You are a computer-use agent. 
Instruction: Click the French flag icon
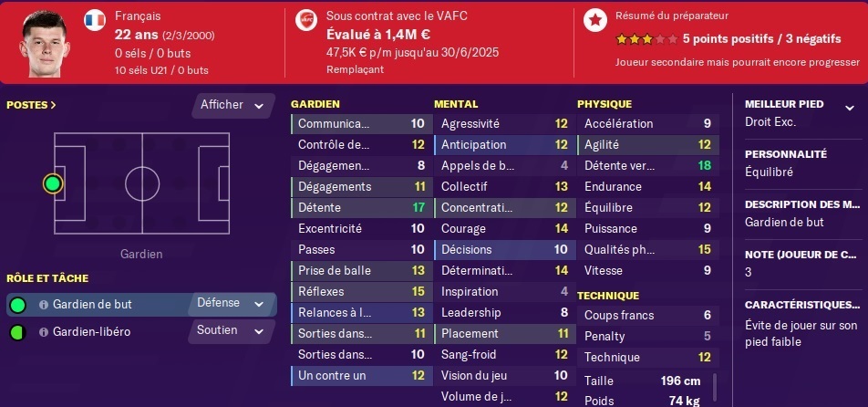point(95,20)
